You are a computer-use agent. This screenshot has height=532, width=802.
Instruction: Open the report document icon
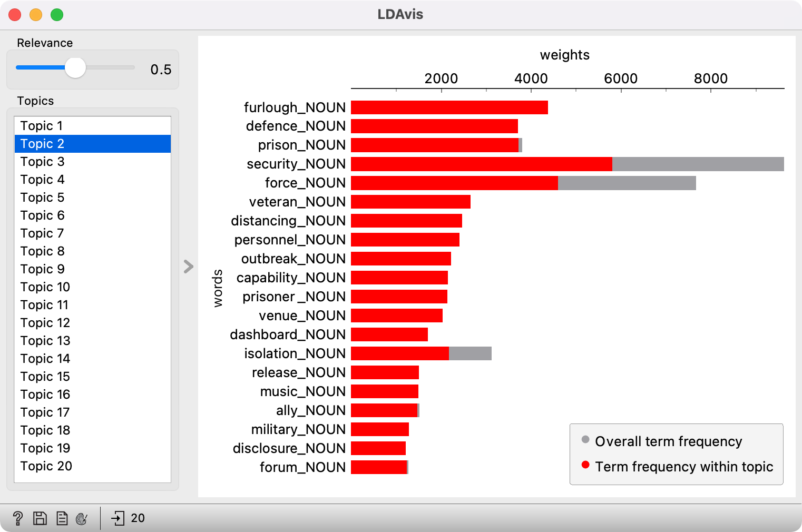click(x=62, y=518)
